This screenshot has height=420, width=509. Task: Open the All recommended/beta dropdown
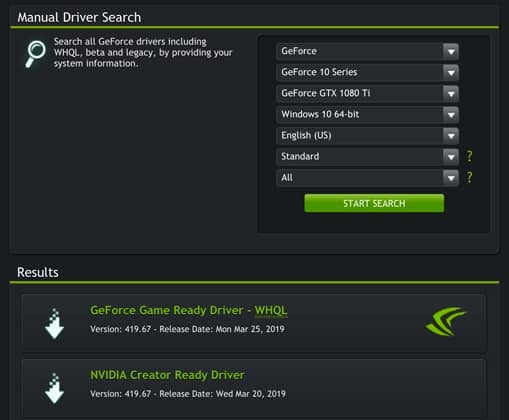point(367,178)
